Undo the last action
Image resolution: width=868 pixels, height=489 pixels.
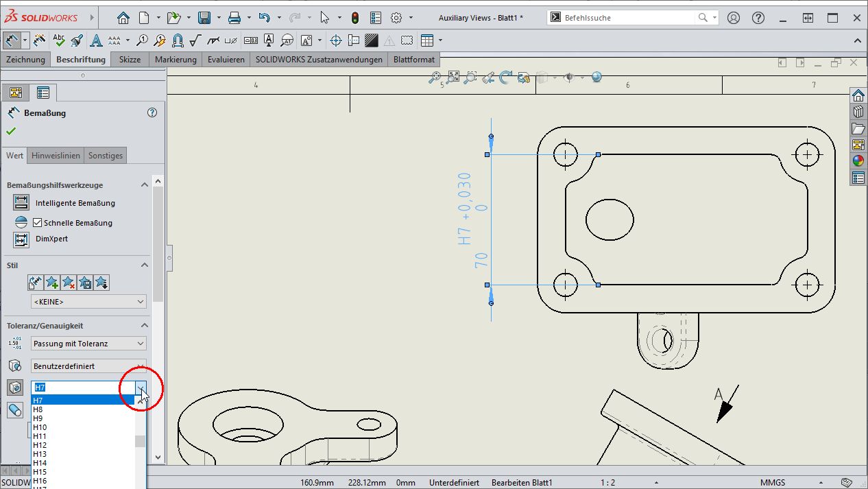coord(265,18)
